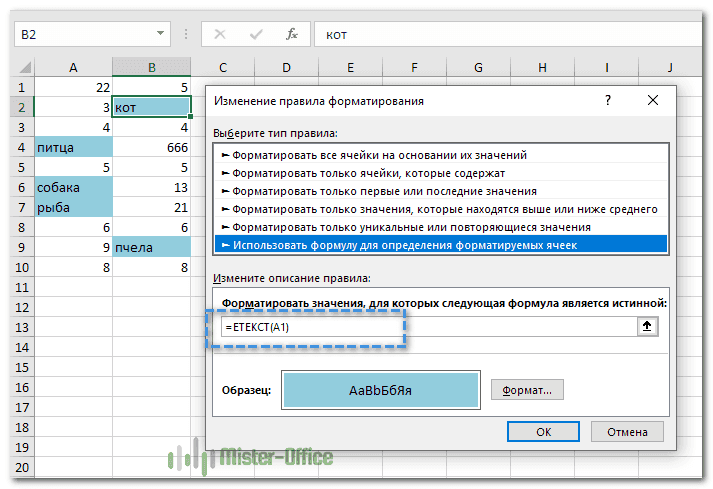Select column D header
The height and width of the screenshot is (489, 713).
click(286, 67)
